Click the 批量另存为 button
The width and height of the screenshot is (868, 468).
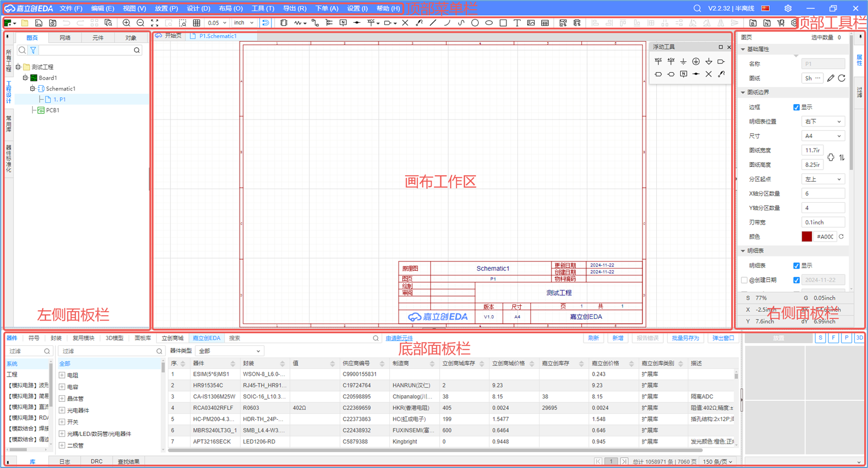[685, 338]
